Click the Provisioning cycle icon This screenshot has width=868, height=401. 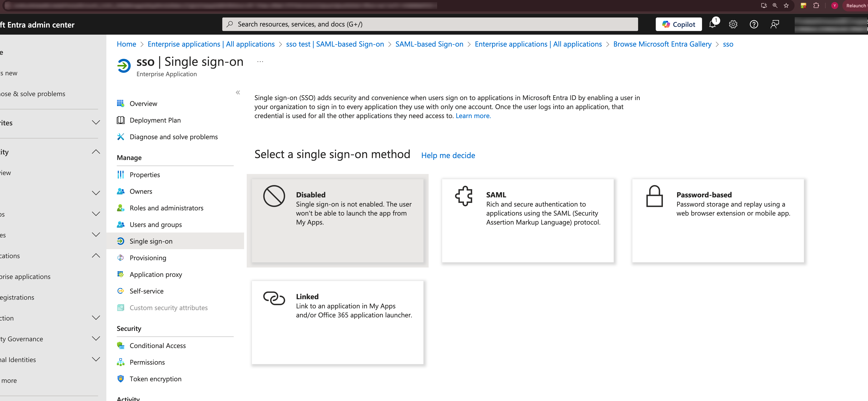coord(121,258)
